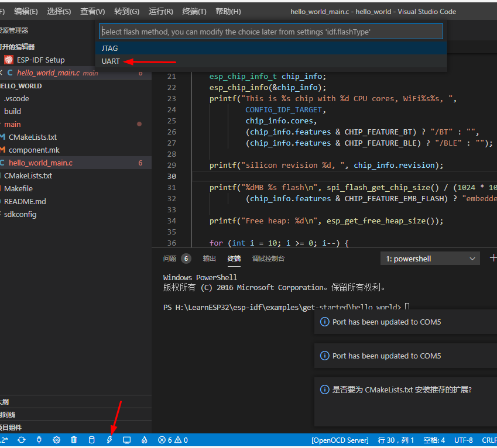This screenshot has height=448, width=497.
Task: Open the 运行(R) menu
Action: [161, 12]
